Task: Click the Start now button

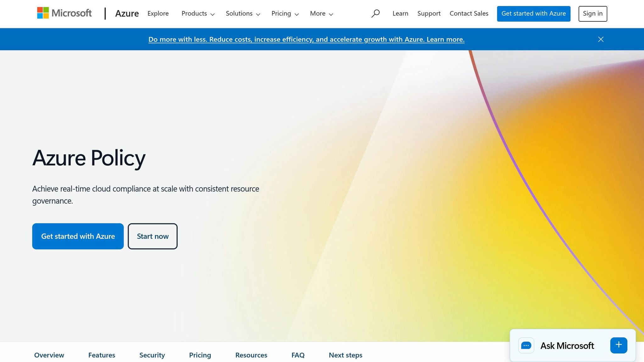Action: pyautogui.click(x=153, y=236)
